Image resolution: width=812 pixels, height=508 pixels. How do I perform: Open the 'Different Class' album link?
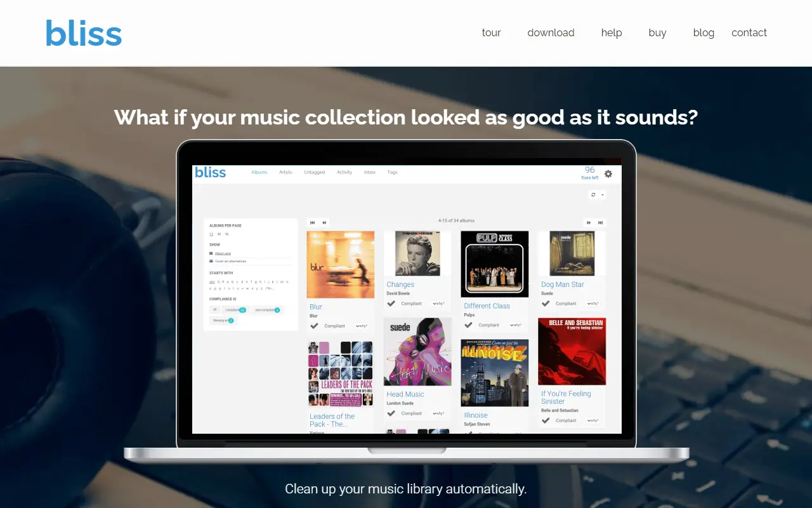487,306
